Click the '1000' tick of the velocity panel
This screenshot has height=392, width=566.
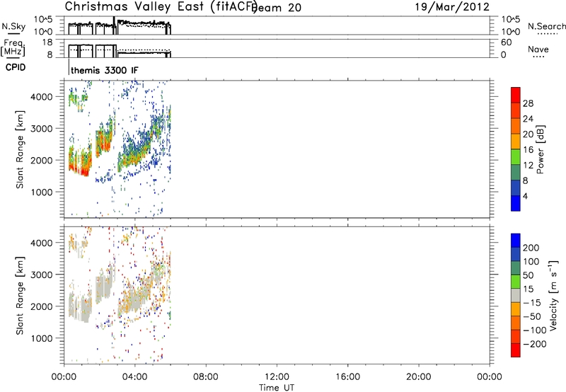(41, 338)
